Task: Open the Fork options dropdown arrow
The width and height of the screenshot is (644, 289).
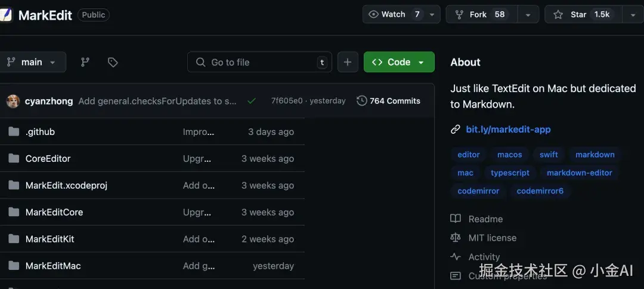Action: (528, 14)
